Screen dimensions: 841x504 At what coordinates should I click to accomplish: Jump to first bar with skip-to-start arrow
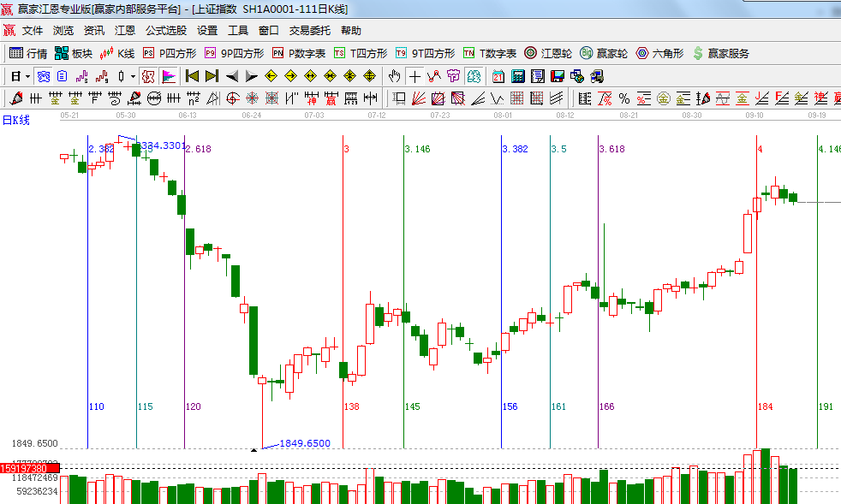[x=192, y=76]
